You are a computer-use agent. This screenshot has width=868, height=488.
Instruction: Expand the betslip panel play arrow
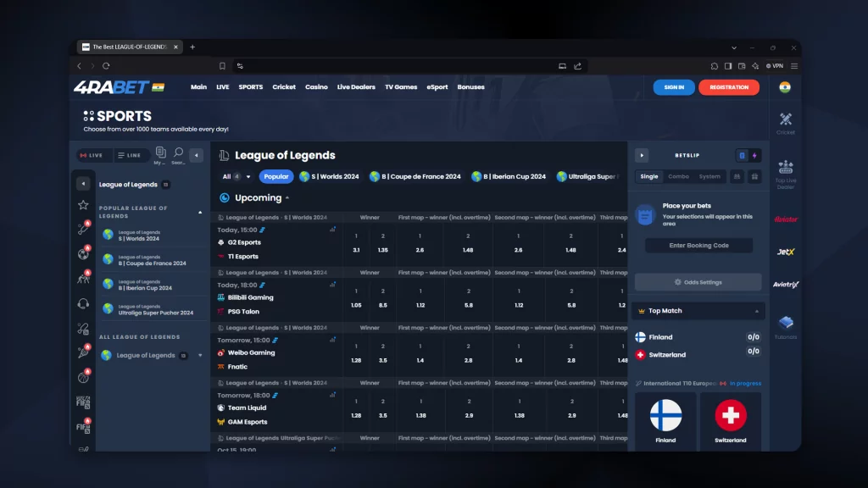(642, 156)
